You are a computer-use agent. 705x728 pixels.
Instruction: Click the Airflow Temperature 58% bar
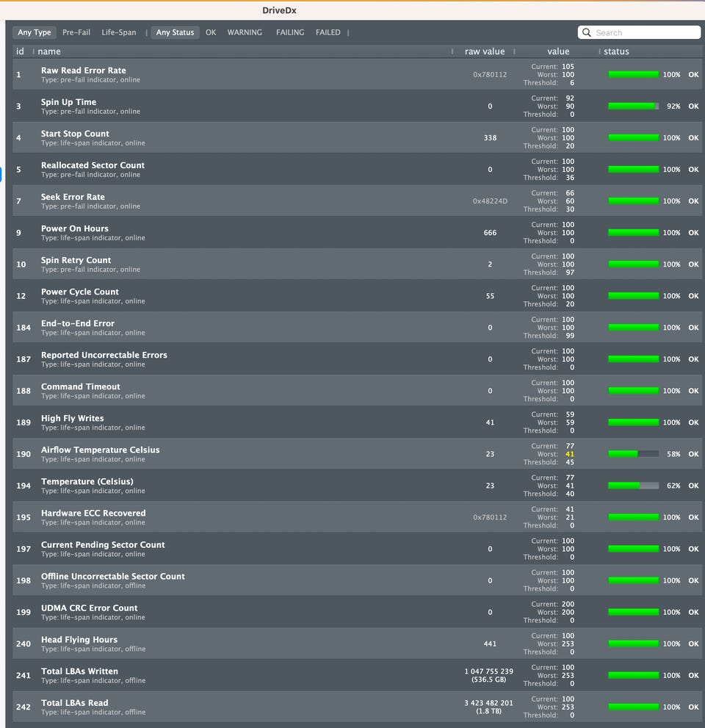[634, 453]
